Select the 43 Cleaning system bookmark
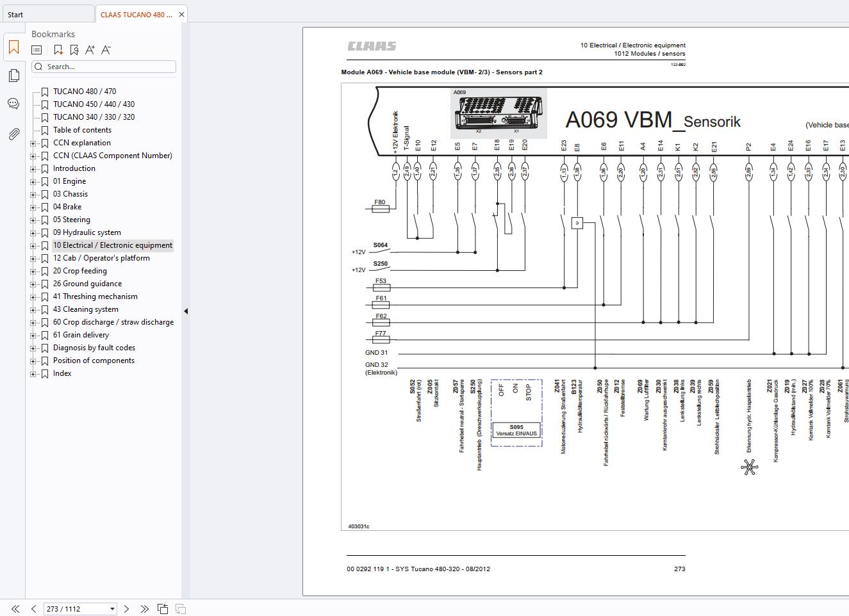 [86, 309]
